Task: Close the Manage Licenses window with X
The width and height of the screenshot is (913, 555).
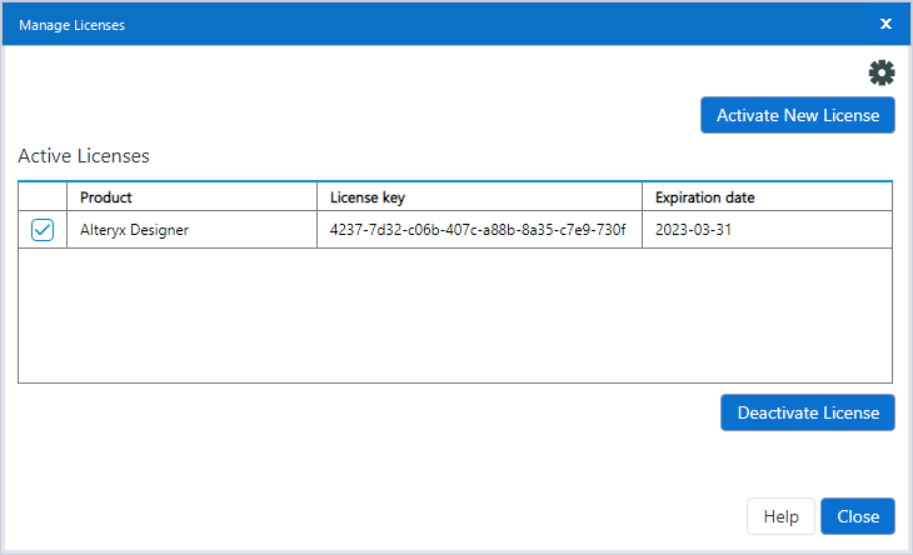Action: point(885,24)
